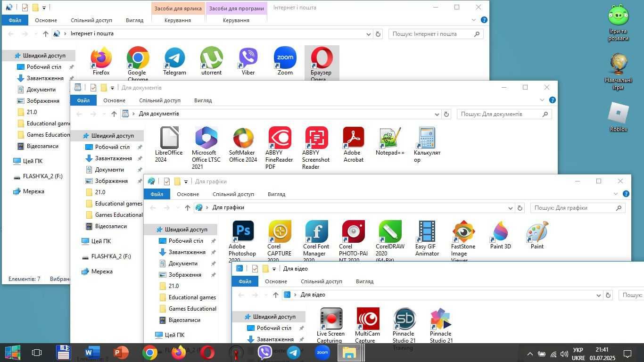Select the Paint 3D shortcut
Screen dimensions: 644x362
[500, 235]
